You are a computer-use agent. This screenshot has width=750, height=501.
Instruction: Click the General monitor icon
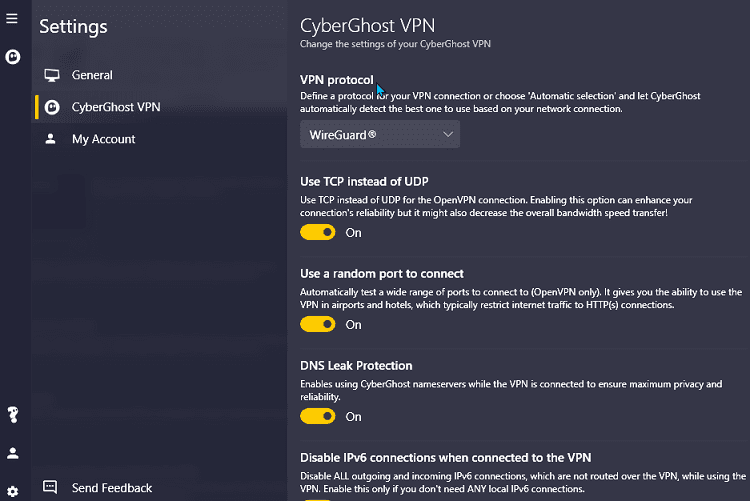coord(51,75)
